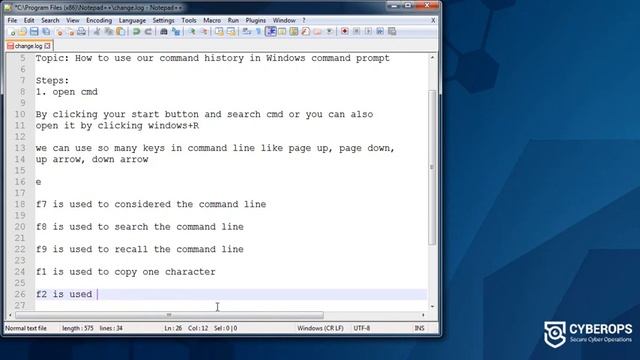Click the Windows (CR LF) status bar field
The height and width of the screenshot is (360, 640).
click(x=320, y=328)
